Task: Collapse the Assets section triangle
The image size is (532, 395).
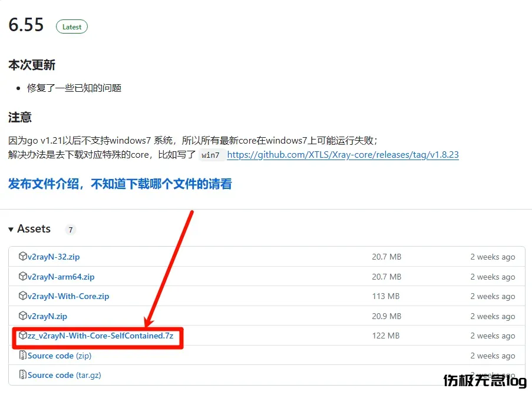Action: 11,230
